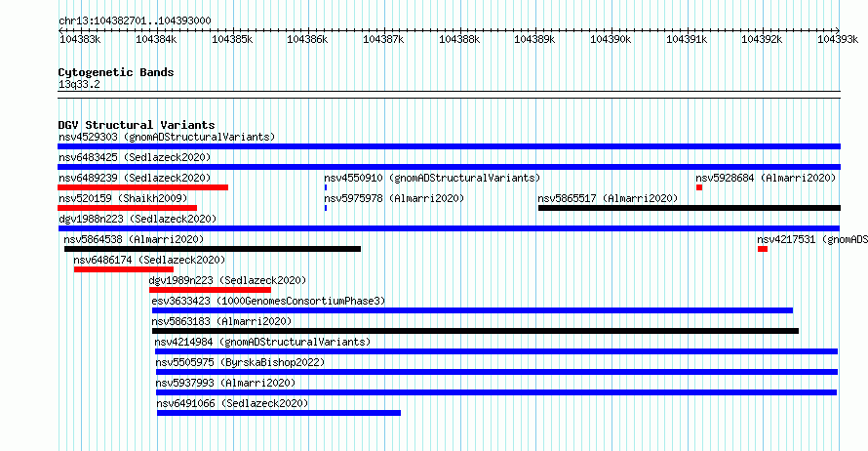
Task: Click the 104391k ruler tick label
Action: pyautogui.click(x=687, y=39)
